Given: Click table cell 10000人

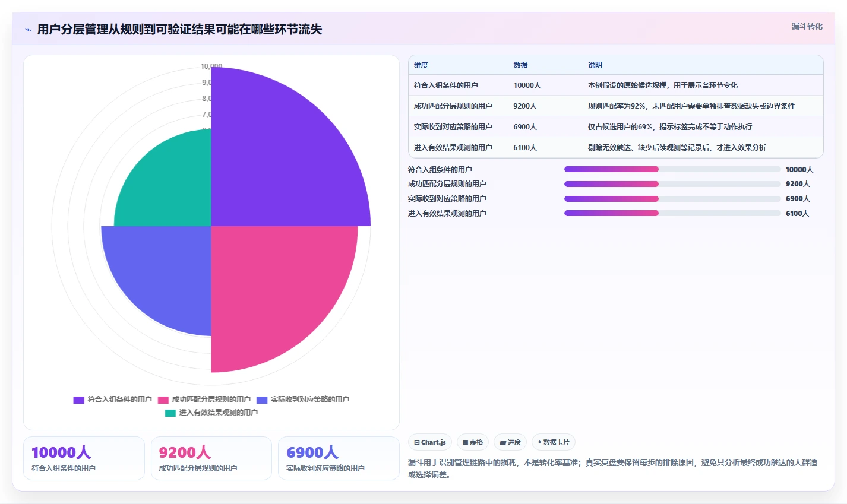Looking at the screenshot, I should coord(527,85).
